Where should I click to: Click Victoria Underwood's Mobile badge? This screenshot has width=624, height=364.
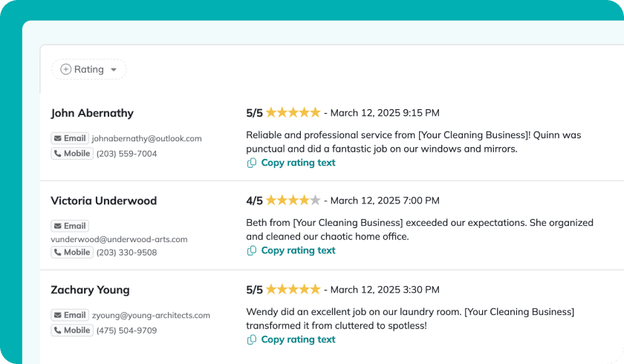coord(72,253)
